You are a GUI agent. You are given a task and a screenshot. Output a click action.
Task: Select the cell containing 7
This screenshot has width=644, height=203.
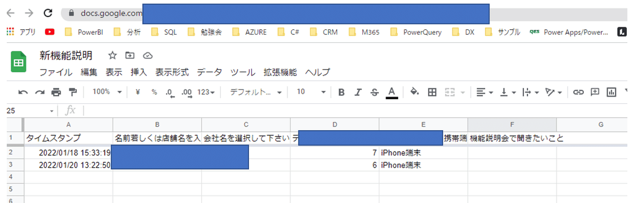334,153
